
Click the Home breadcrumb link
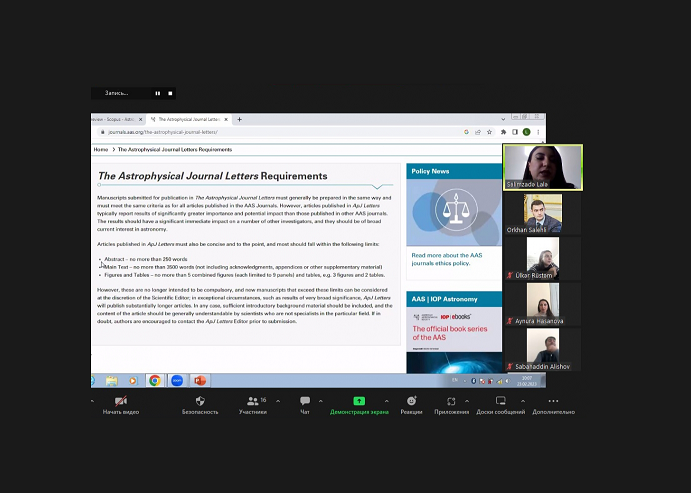[101, 149]
